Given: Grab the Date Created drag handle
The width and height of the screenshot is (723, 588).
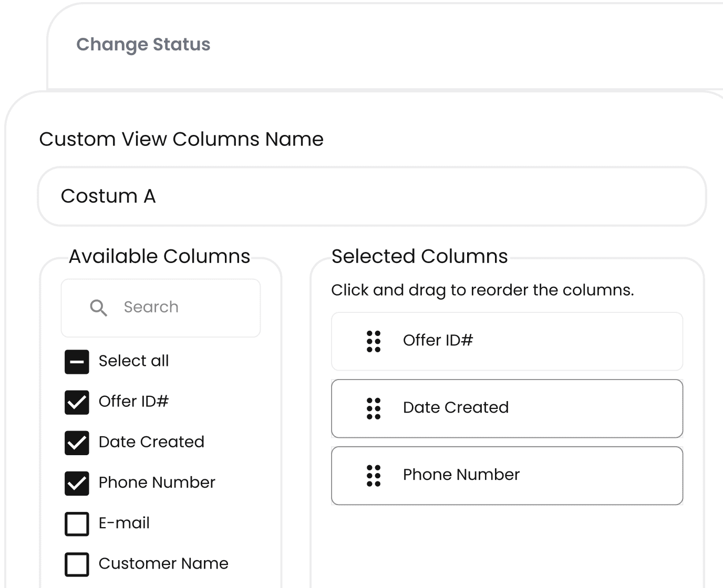Looking at the screenshot, I should pos(374,408).
